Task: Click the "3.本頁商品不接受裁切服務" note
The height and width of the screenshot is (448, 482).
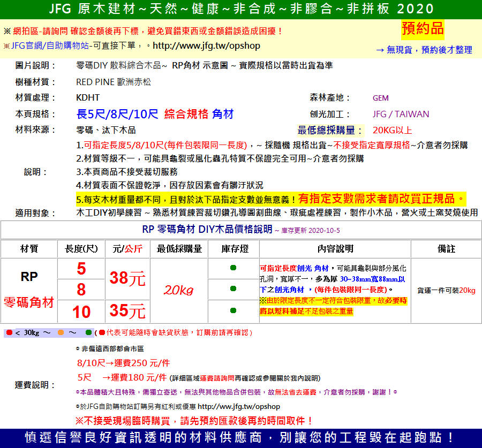Action: coord(126,172)
